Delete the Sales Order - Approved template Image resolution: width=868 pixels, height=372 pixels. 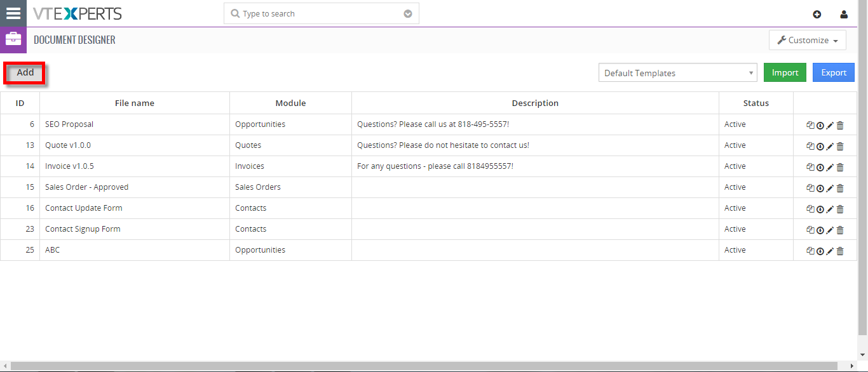(840, 189)
